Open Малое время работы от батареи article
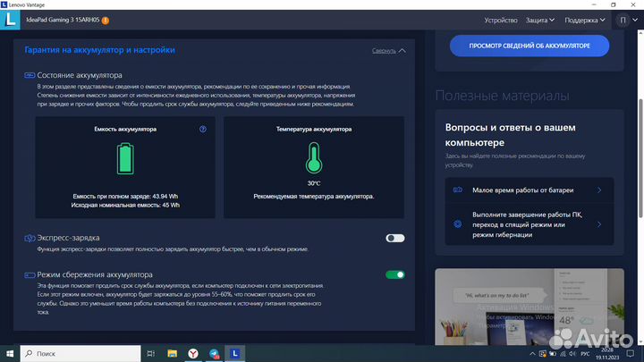Screen dimensions: 644x362 (530, 190)
